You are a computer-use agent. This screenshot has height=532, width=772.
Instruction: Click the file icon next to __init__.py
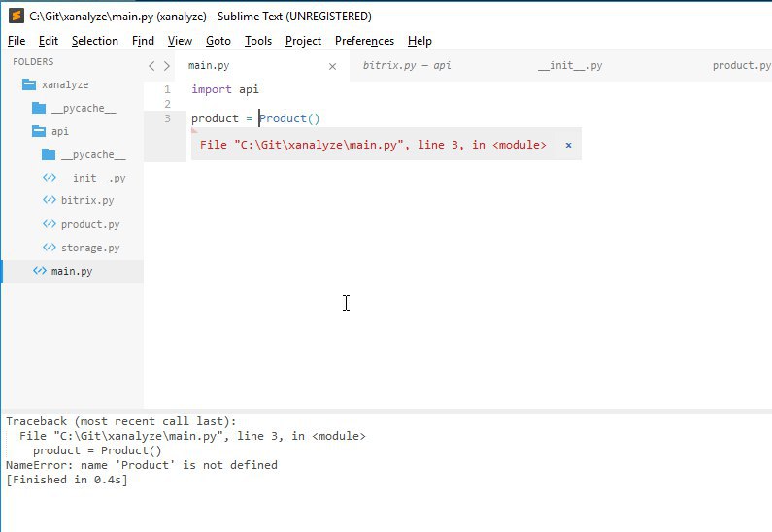tap(49, 178)
